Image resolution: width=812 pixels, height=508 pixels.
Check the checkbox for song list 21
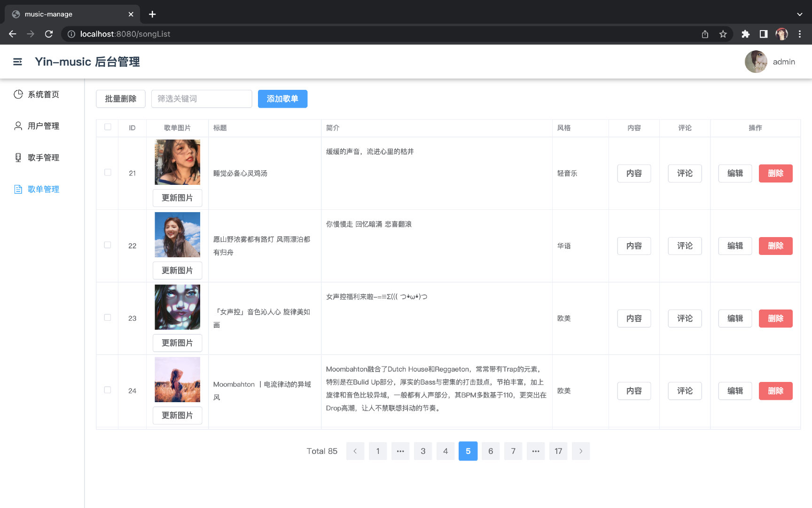[x=108, y=173]
